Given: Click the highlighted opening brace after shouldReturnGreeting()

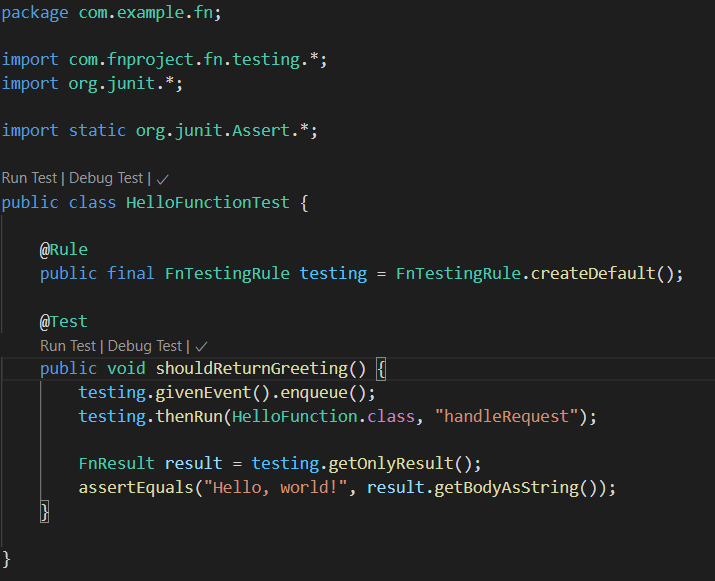Looking at the screenshot, I should (x=380, y=369).
